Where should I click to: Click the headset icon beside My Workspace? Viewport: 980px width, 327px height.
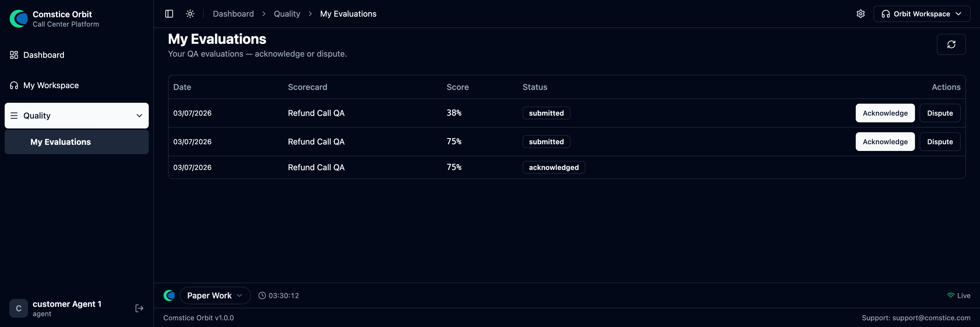point(14,85)
